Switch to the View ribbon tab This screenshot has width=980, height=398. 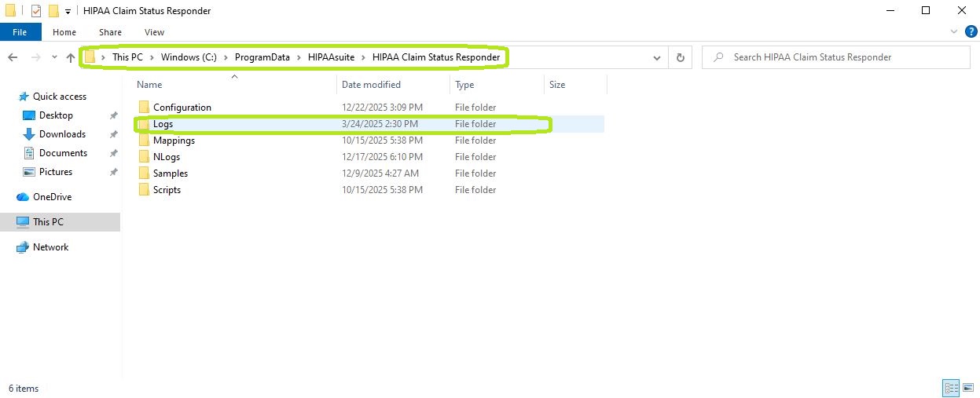tap(154, 32)
